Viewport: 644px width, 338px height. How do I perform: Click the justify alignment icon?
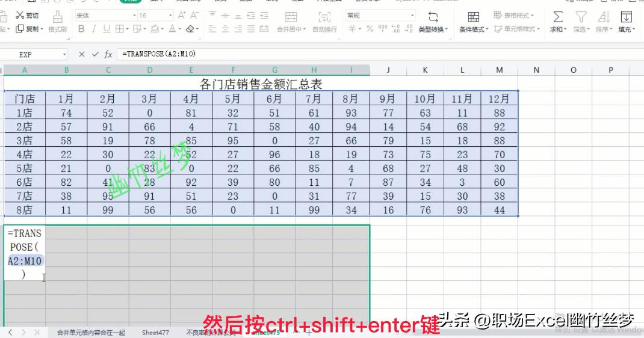(252, 29)
